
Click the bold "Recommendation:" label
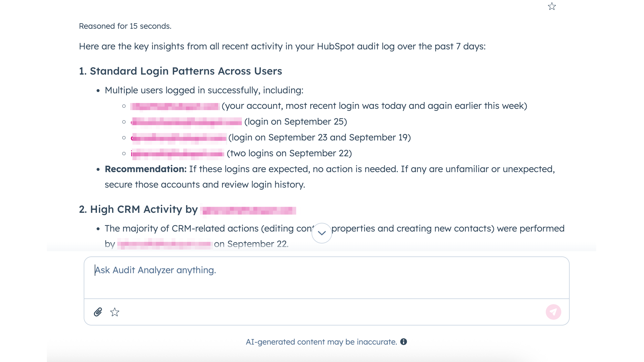[145, 169]
